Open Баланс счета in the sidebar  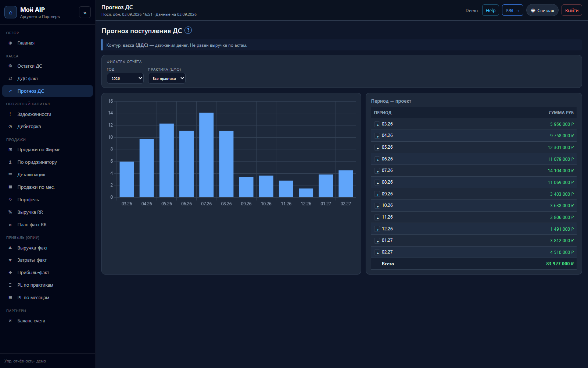pos(47,321)
